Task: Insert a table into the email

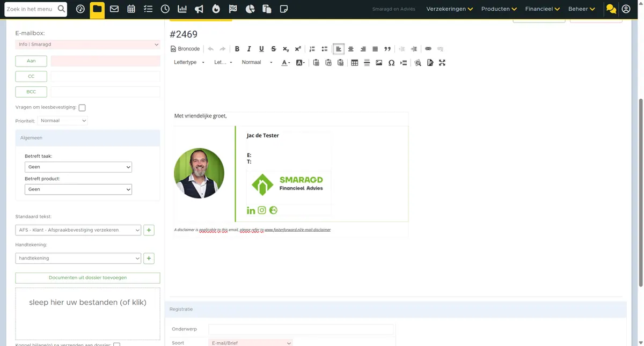Action: (354, 63)
